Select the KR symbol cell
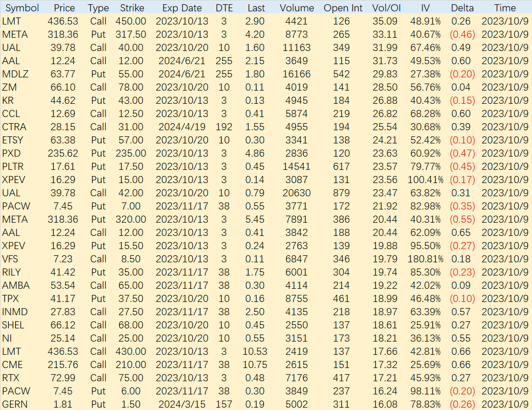This screenshot has height=410, width=532. [x=8, y=100]
